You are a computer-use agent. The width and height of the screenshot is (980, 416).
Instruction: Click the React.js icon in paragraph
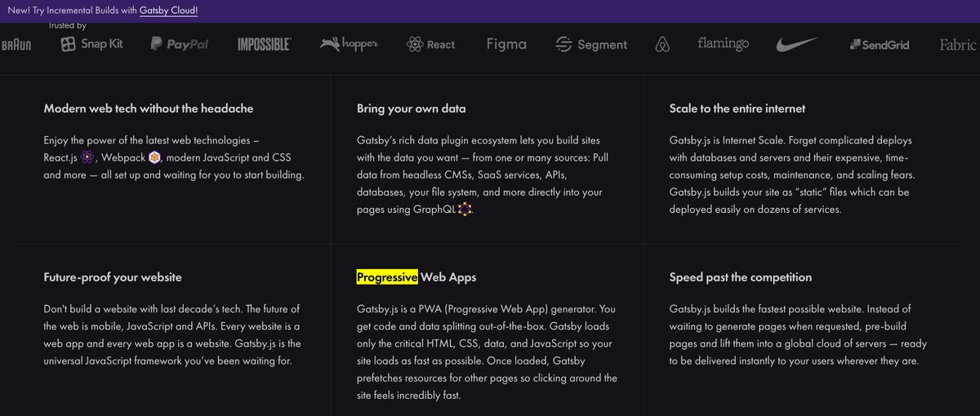coord(87,157)
